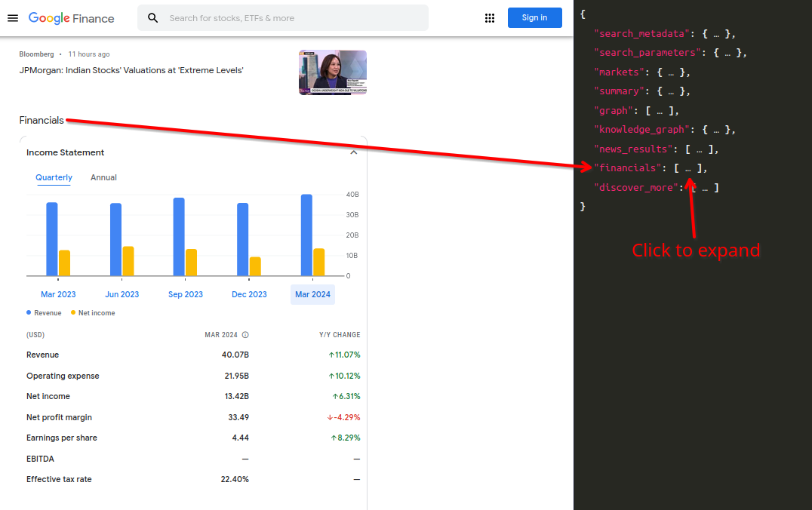Screen dimensions: 812x510
Task: Expand the news_results JSON array
Action: coord(699,149)
